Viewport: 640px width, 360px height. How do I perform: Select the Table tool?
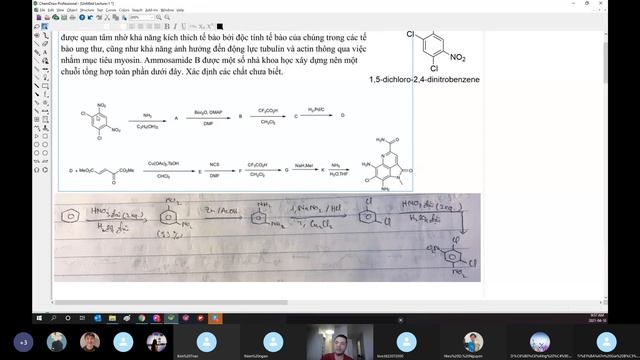(x=37, y=119)
